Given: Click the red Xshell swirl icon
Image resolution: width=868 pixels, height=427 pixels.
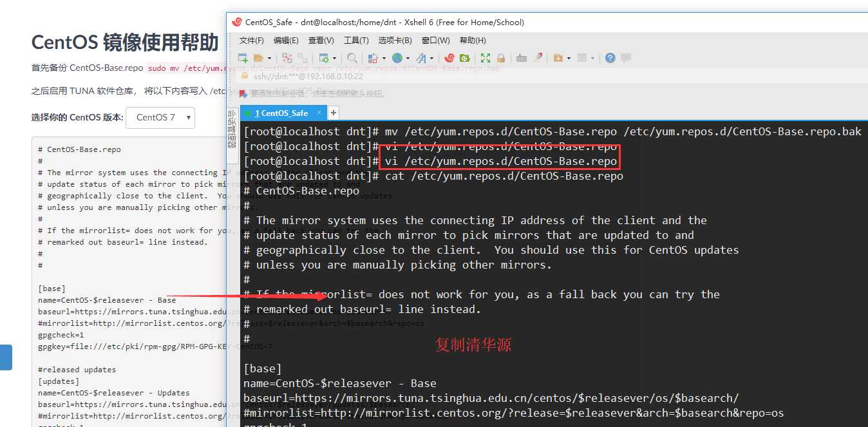Looking at the screenshot, I should tap(449, 58).
